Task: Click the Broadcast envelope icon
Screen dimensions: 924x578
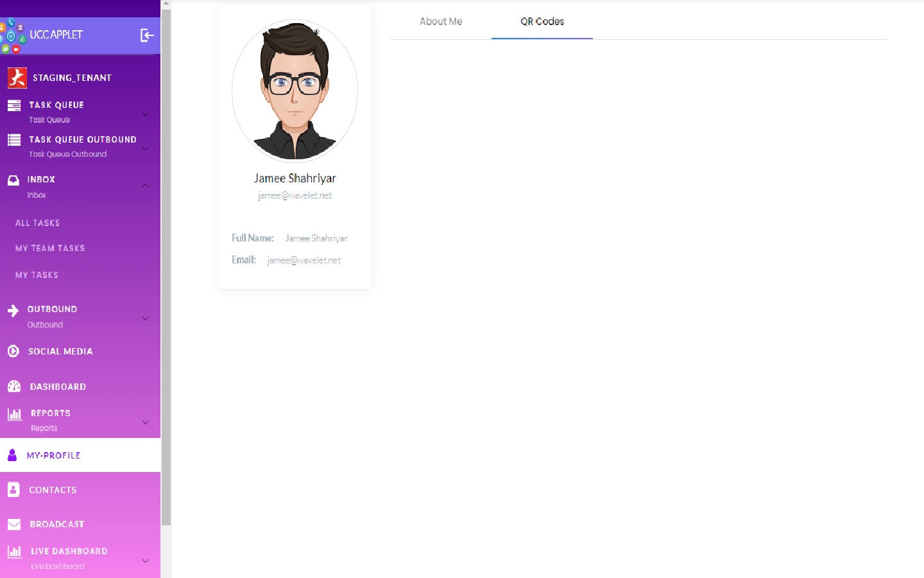Action: pyautogui.click(x=14, y=524)
